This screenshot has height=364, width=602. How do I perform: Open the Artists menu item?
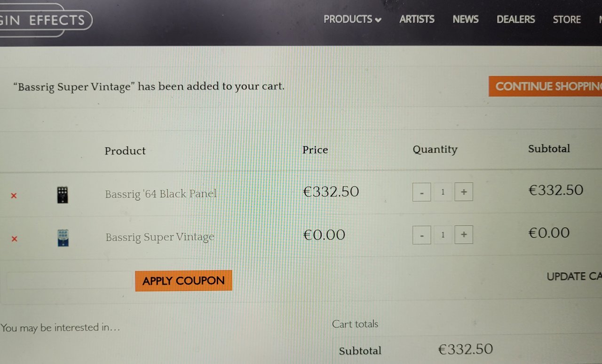click(417, 19)
